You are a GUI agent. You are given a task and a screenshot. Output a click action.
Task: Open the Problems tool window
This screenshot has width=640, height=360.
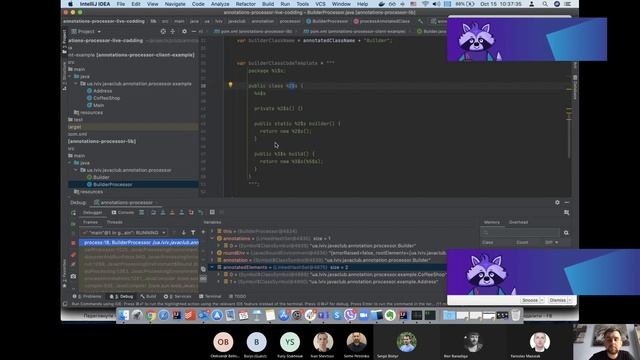click(x=87, y=296)
